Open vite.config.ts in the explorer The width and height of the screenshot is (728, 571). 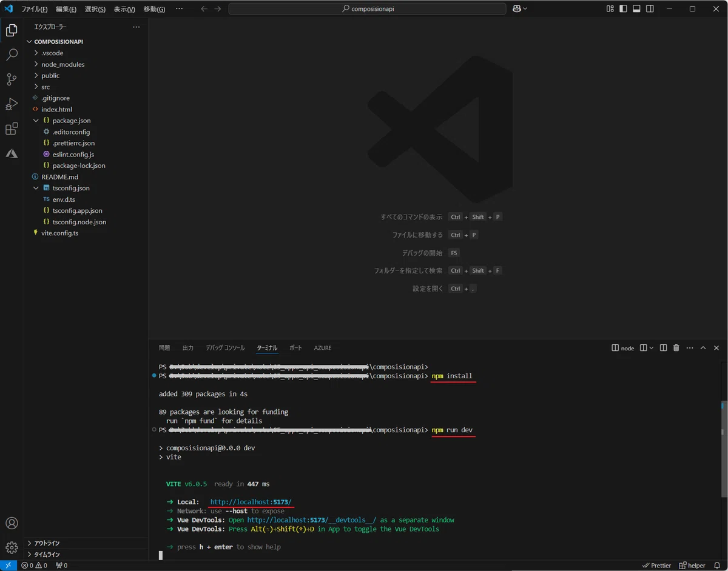point(86,233)
